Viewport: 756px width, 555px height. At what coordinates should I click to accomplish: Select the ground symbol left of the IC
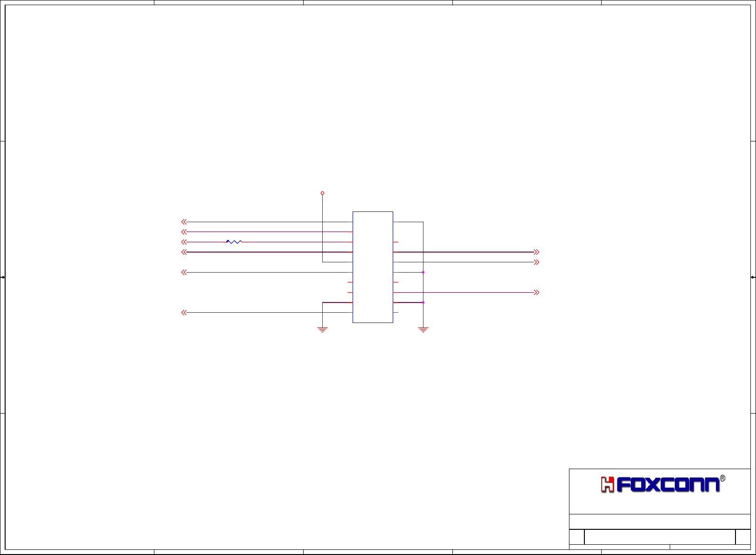(x=322, y=330)
